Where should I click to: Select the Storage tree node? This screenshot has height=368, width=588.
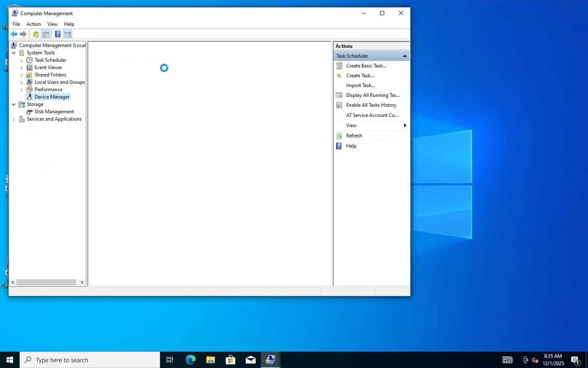point(35,104)
